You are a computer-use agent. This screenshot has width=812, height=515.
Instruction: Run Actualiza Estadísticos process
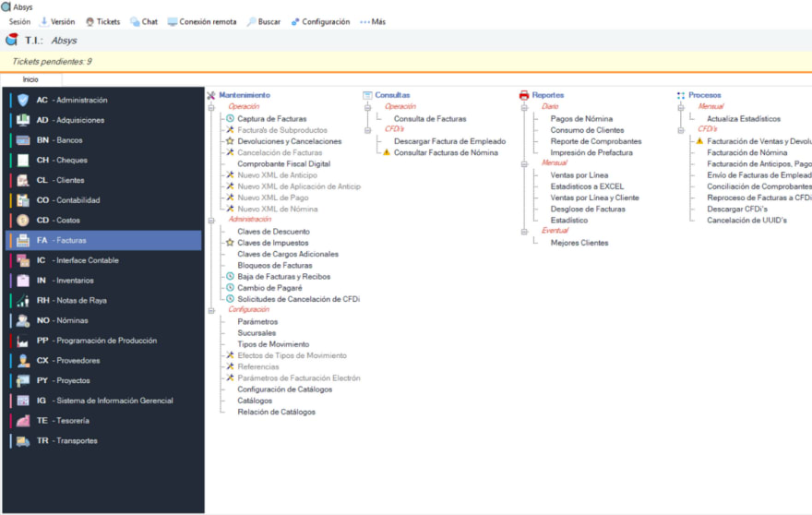click(x=743, y=119)
